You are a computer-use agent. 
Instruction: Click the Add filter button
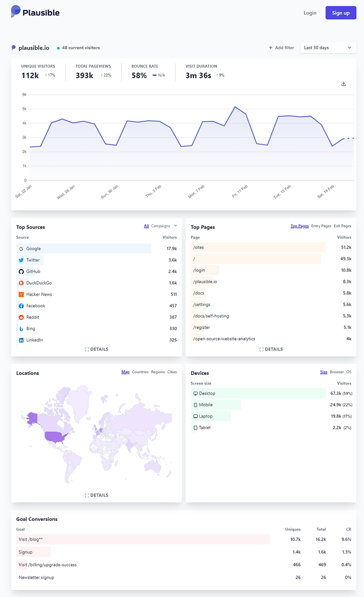coord(281,48)
